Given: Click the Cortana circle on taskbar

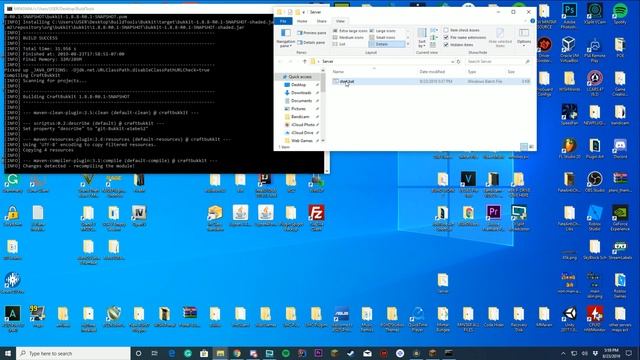Looking at the screenshot, I should [x=138, y=353].
